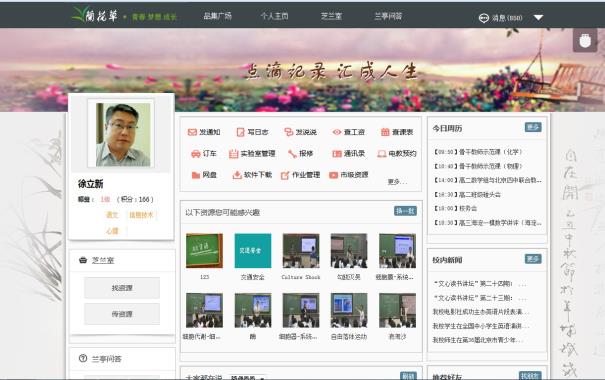Select the 订车 car icon
The width and height of the screenshot is (605, 380).
(196, 154)
